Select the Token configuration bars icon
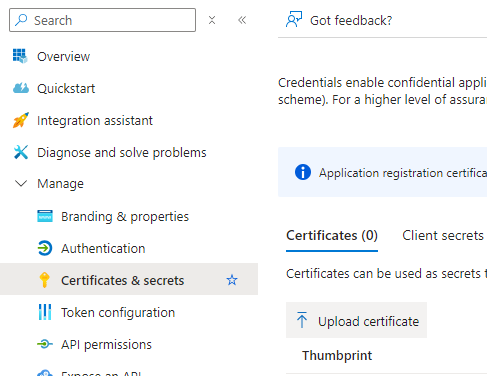 pyautogui.click(x=45, y=312)
